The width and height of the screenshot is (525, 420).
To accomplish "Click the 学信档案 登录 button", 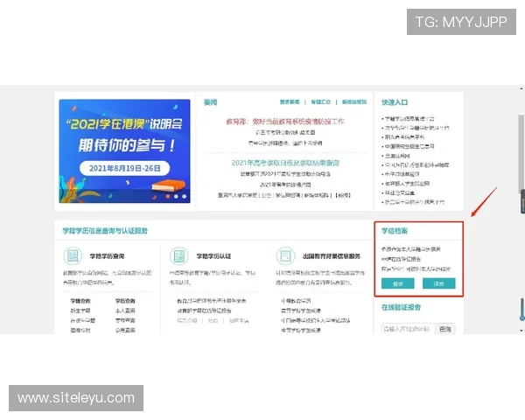I will [x=398, y=283].
